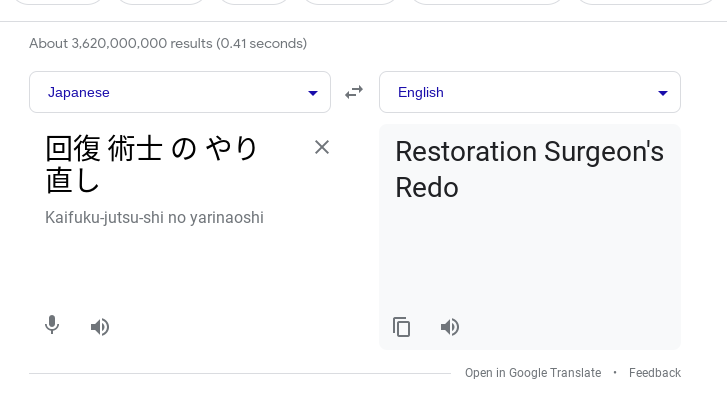Listen to the Japanese source pronunciation
This screenshot has width=727, height=418.
click(x=100, y=327)
